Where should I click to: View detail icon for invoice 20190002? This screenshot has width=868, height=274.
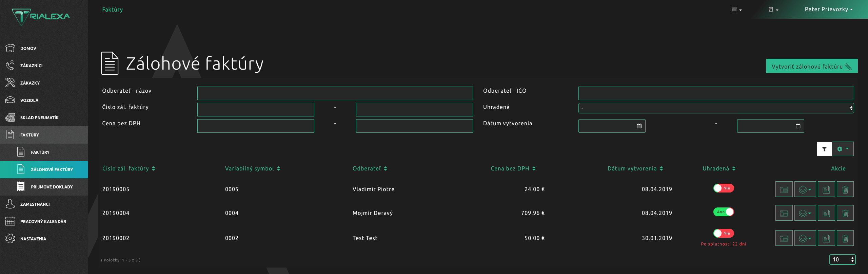(x=784, y=238)
